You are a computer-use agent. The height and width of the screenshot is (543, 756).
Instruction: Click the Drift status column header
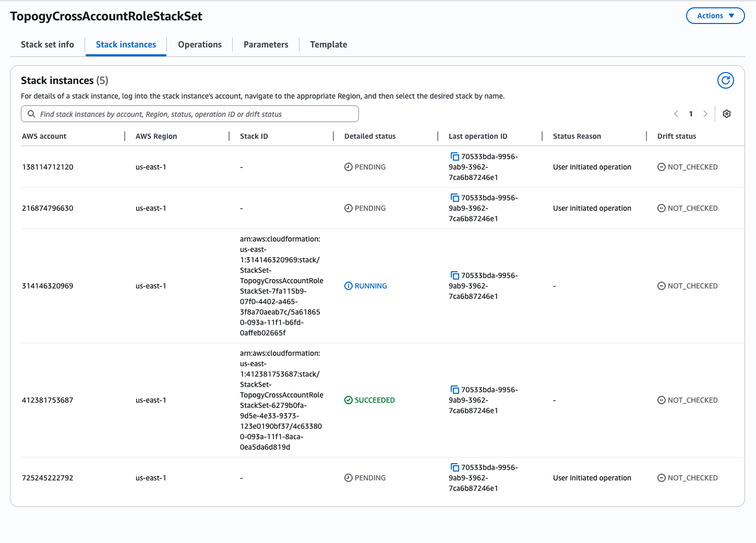point(677,136)
